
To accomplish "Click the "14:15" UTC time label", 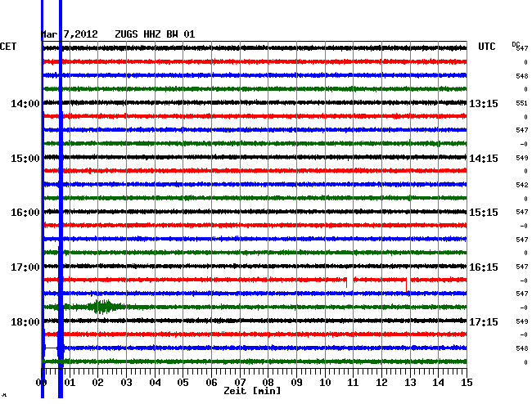I will pos(484,159).
